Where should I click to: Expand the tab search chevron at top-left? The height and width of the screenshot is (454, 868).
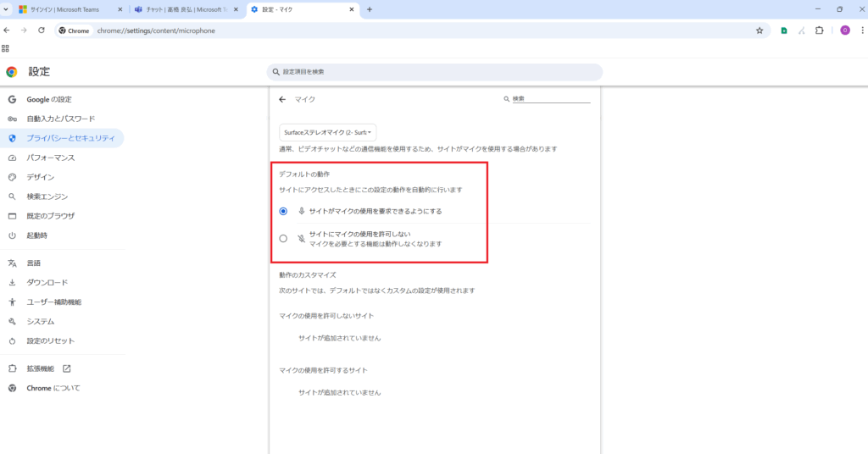(6, 9)
